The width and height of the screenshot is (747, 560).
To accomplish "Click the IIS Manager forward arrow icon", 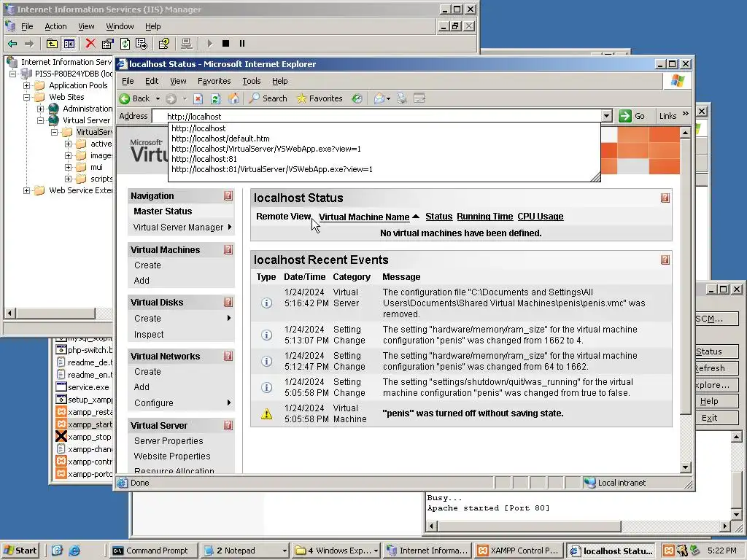I will 29,44.
